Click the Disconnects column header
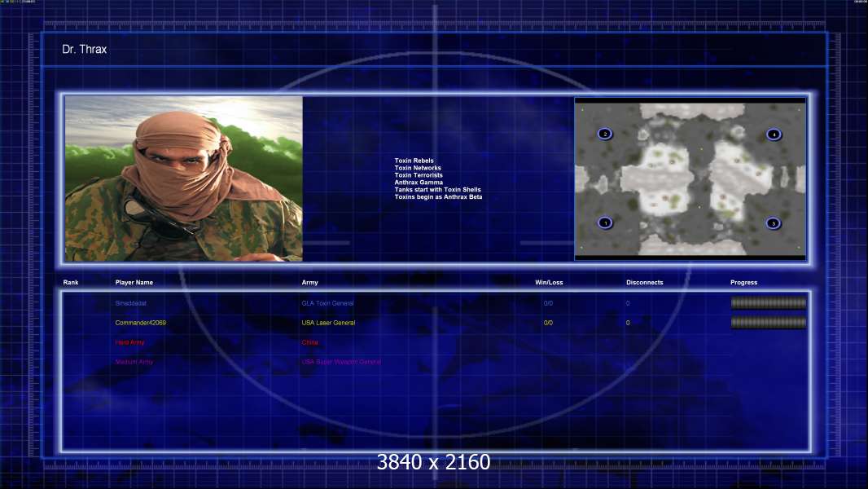 click(x=644, y=283)
